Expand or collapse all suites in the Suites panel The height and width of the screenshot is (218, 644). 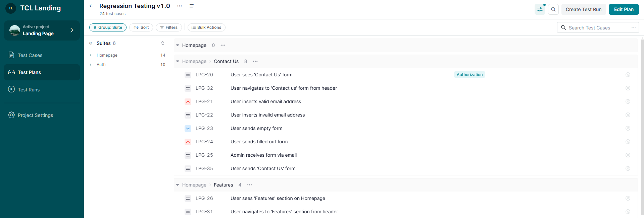point(163,43)
